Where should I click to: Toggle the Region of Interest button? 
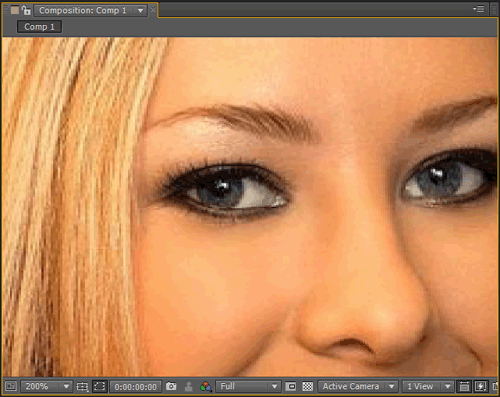point(291,386)
